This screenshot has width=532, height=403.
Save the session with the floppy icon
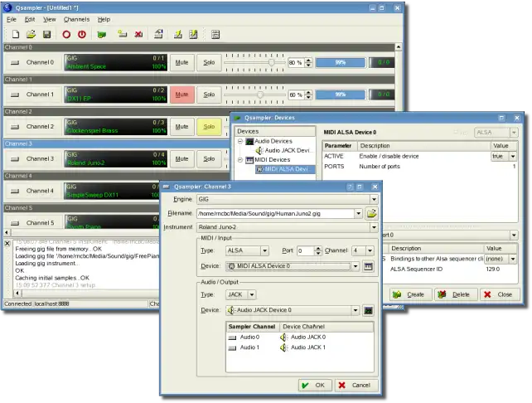[x=47, y=34]
